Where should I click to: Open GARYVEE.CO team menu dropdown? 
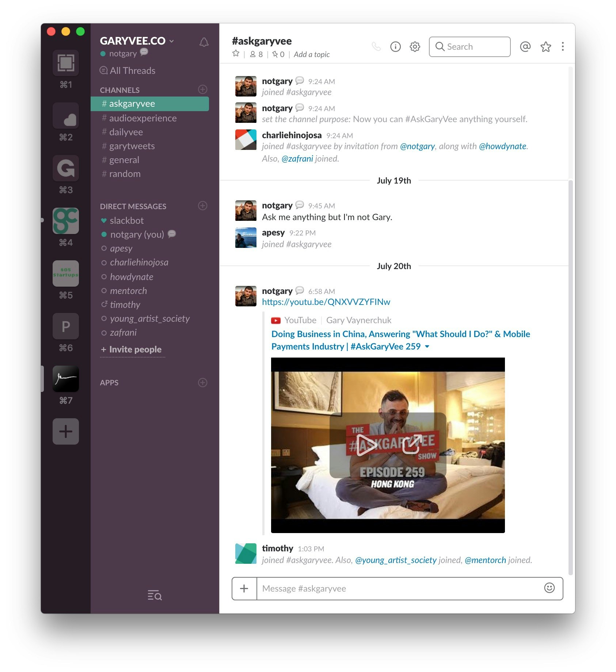point(137,41)
